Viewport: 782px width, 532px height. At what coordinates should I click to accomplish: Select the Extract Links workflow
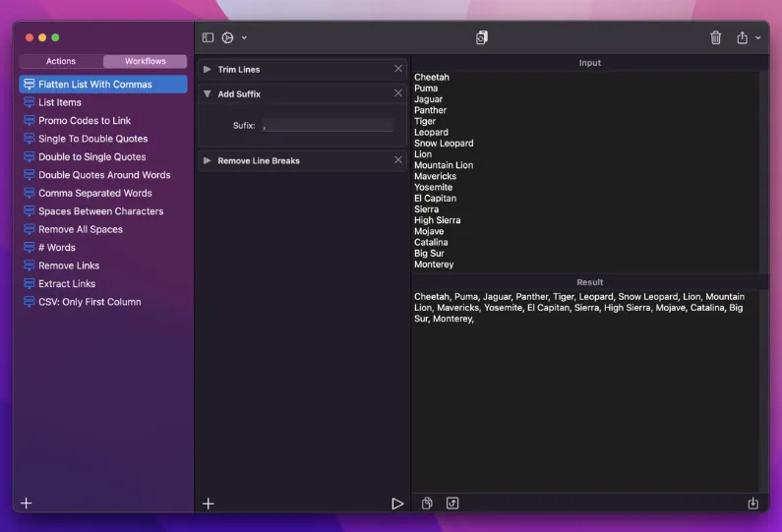coord(103,283)
